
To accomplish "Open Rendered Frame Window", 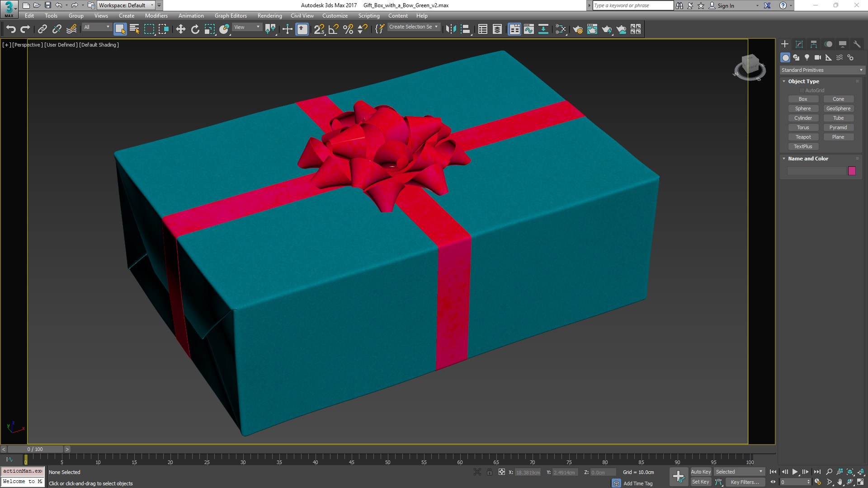I will click(x=592, y=29).
